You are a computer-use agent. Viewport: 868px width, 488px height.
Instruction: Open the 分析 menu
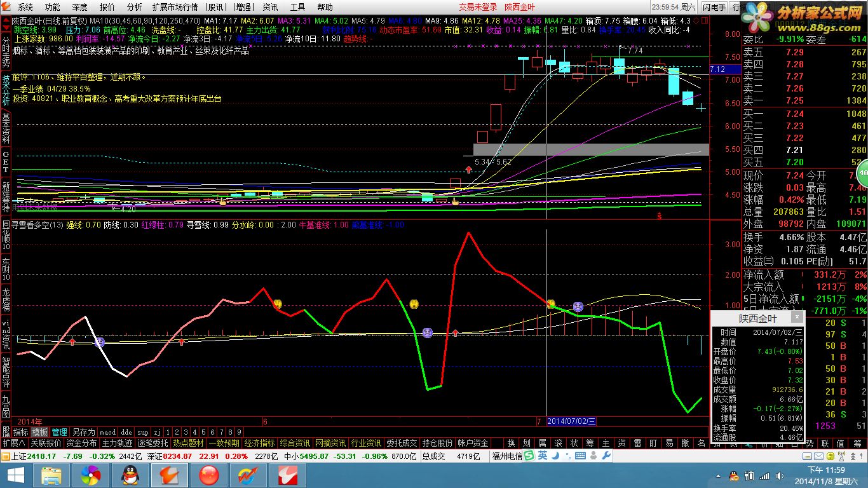coord(135,7)
